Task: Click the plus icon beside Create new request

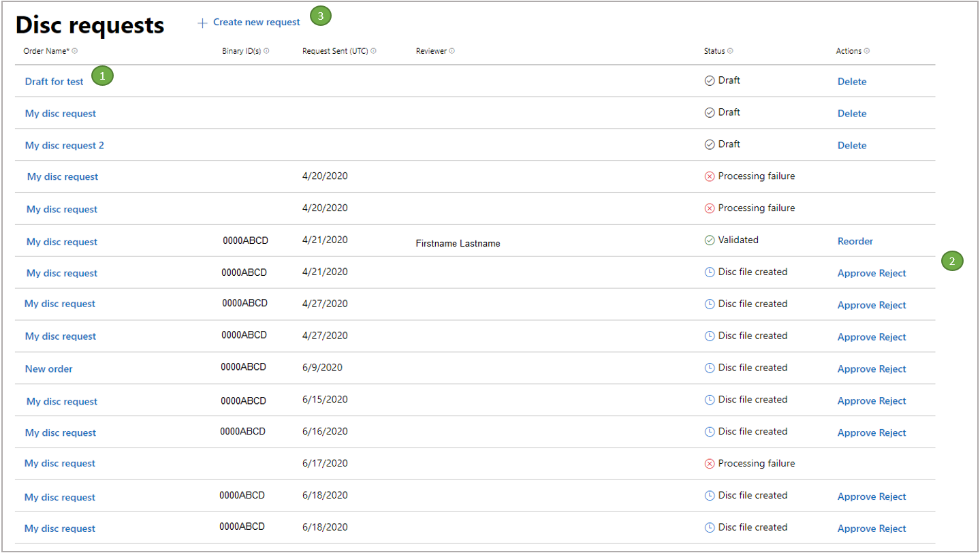Action: coord(202,22)
